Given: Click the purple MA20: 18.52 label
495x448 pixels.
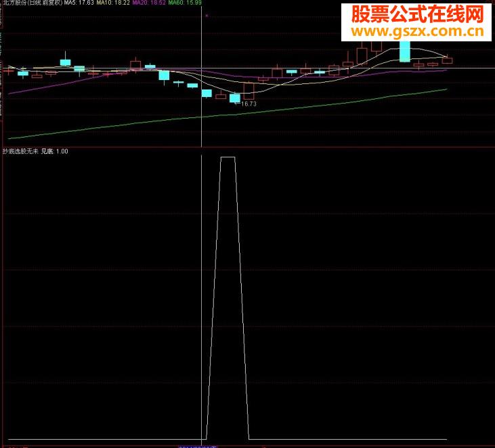Looking at the screenshot, I should pos(149,3).
